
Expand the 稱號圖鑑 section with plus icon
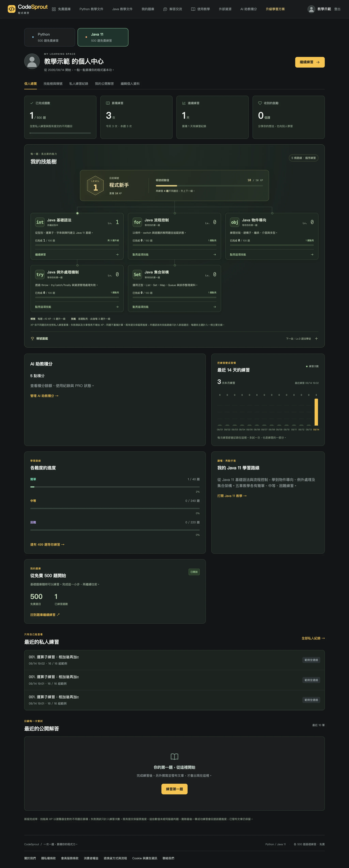[316, 338]
